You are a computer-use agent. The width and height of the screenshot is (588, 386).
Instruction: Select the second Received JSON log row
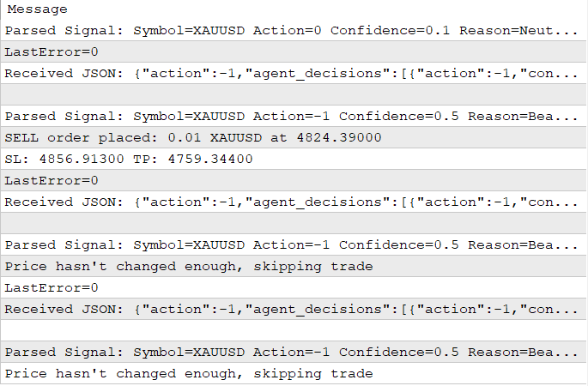click(x=291, y=202)
